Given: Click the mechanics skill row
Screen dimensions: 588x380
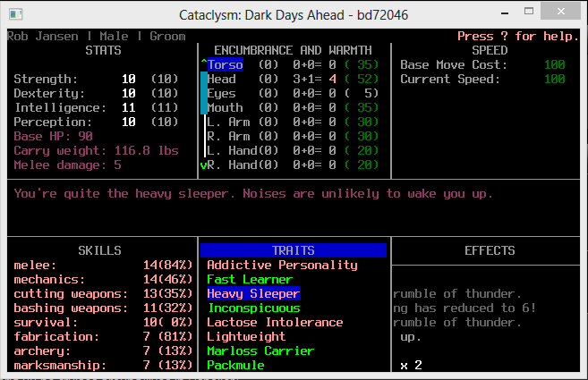Looking at the screenshot, I should click(x=103, y=279).
